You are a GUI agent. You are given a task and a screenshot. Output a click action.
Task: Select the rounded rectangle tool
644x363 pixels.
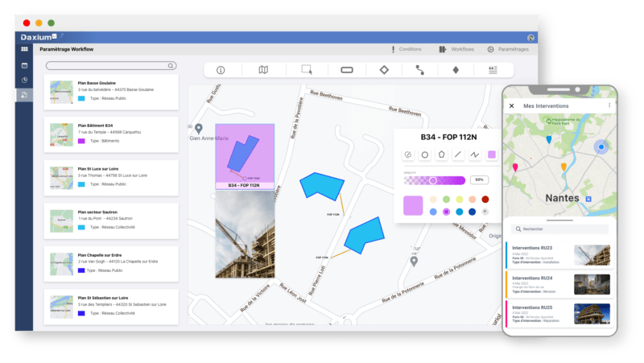coord(347,70)
